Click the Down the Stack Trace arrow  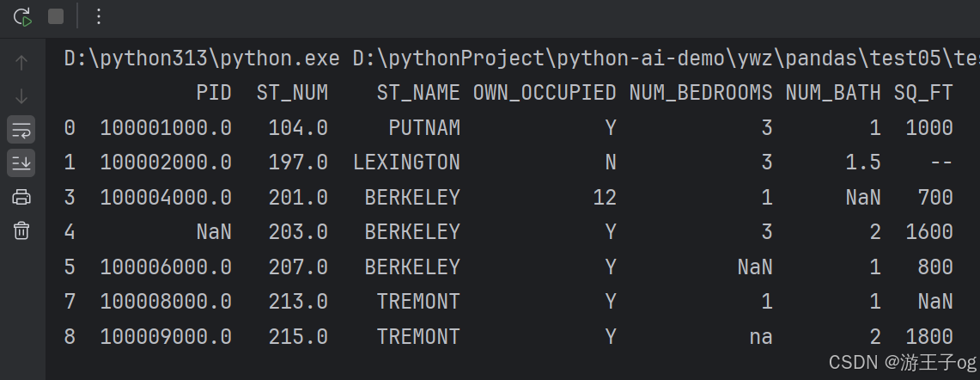[21, 96]
